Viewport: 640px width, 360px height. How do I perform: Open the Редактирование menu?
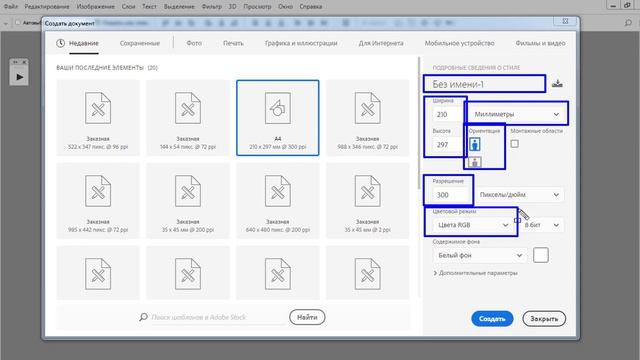click(47, 7)
